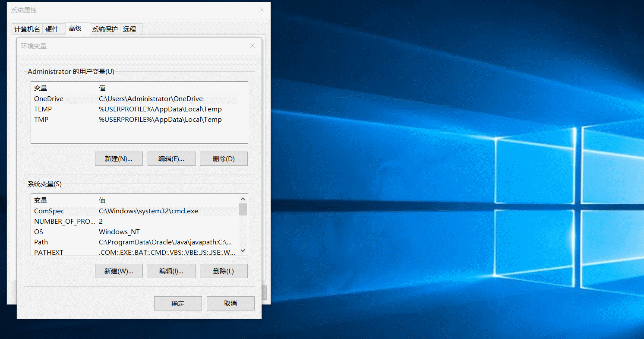
Task: Click 删除(L) for system variables
Action: [x=224, y=271]
